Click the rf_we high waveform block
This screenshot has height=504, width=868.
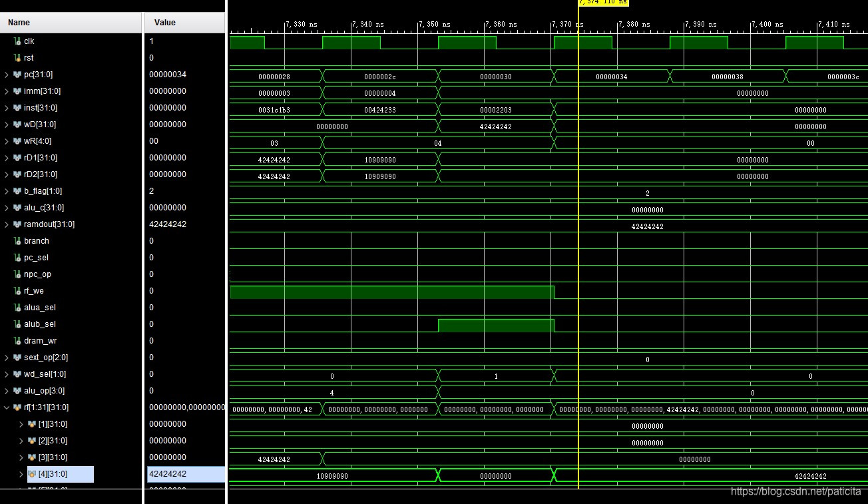pos(392,292)
